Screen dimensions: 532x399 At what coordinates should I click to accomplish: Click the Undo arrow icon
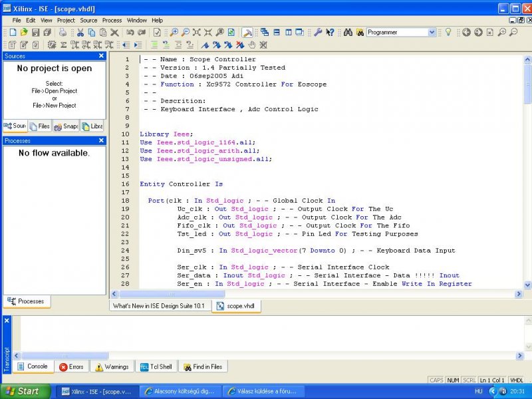[130, 32]
